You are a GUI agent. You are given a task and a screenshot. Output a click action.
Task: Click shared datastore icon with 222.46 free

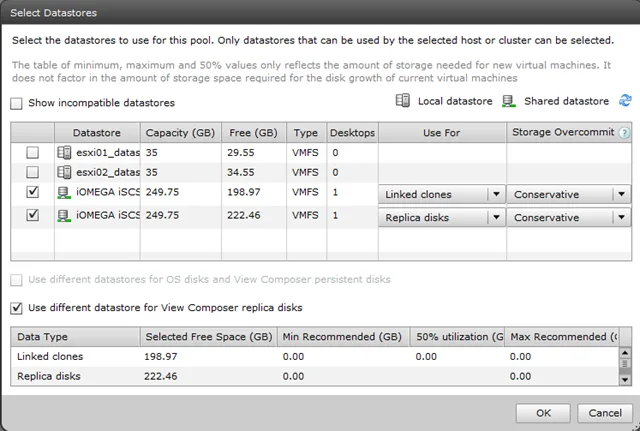click(64, 216)
